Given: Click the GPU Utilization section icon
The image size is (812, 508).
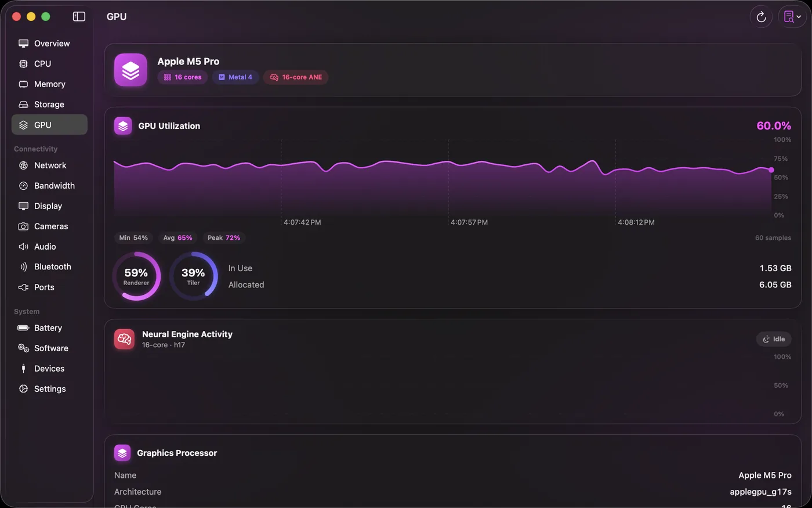Looking at the screenshot, I should [x=123, y=126].
